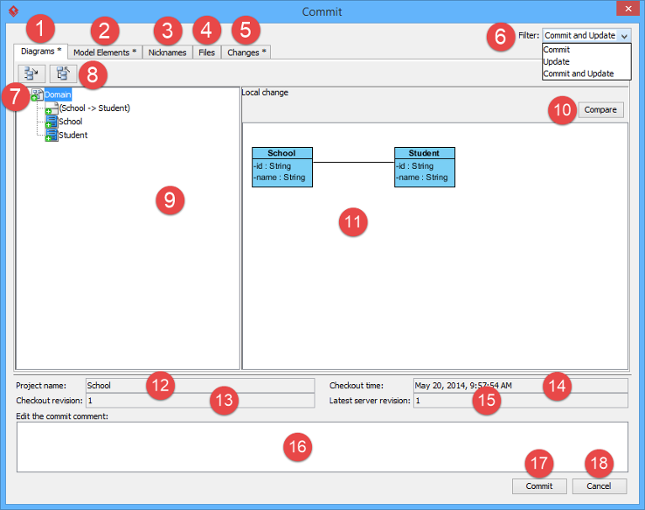This screenshot has width=645, height=510.
Task: Click the School class icon in tree
Action: click(x=52, y=122)
